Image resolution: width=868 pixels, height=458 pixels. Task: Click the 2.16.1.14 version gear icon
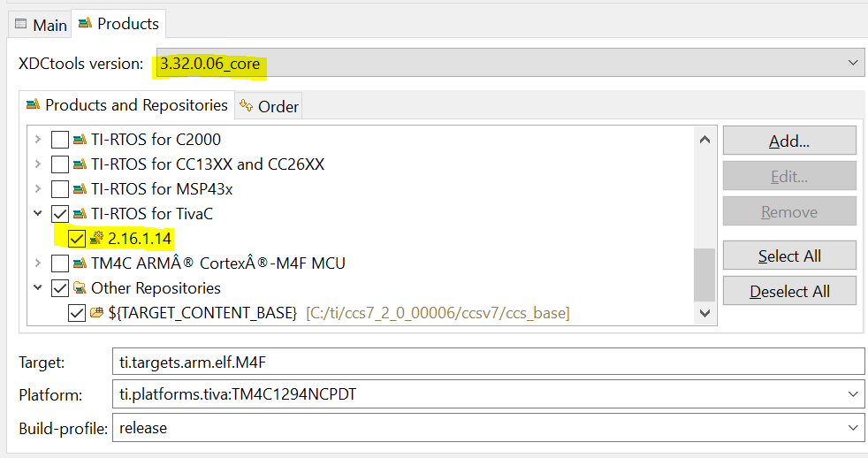click(x=97, y=238)
